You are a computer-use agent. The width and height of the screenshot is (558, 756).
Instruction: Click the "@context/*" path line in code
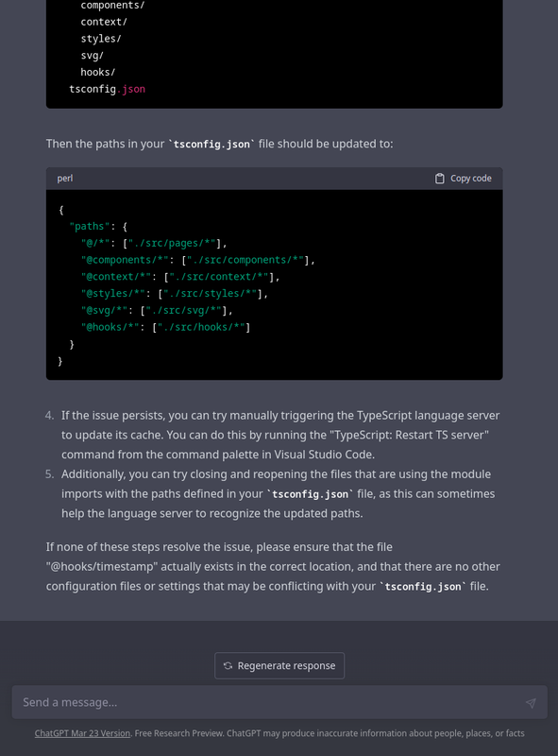[180, 277]
